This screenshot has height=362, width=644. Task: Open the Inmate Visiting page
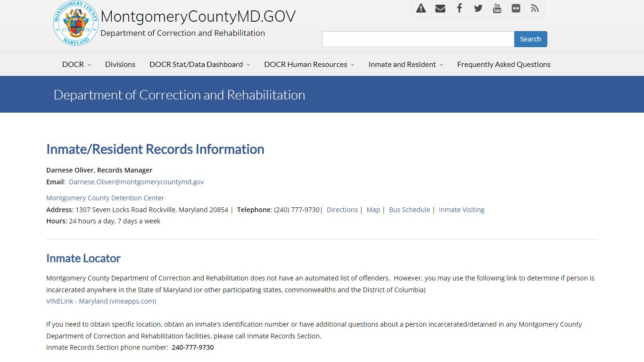462,209
